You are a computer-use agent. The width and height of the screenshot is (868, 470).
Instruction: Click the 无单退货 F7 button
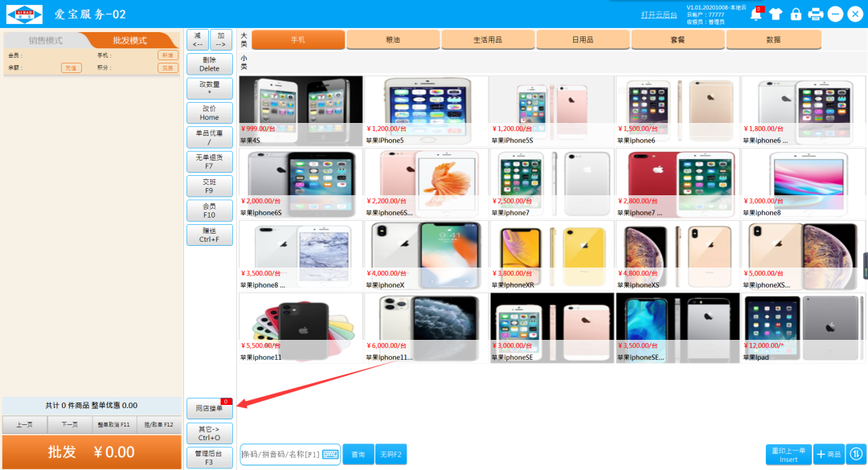[x=209, y=161]
